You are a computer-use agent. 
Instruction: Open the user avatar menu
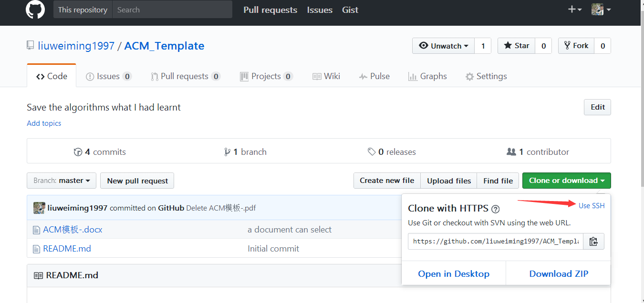pos(601,10)
